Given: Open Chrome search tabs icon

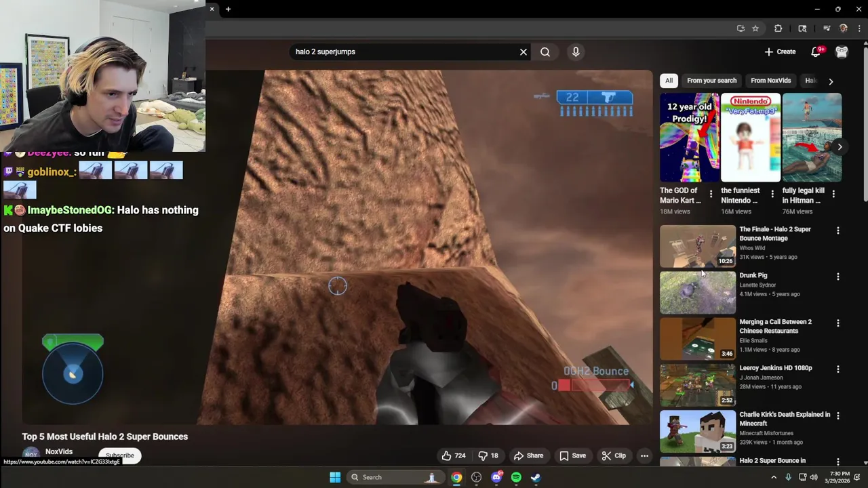Looking at the screenshot, I should tap(803, 28).
